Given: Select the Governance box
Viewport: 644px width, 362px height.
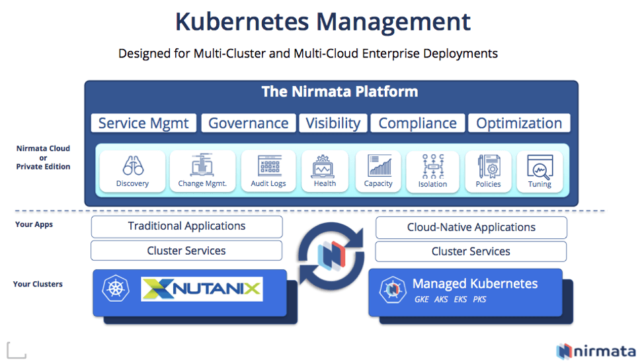Looking at the screenshot, I should tap(249, 123).
